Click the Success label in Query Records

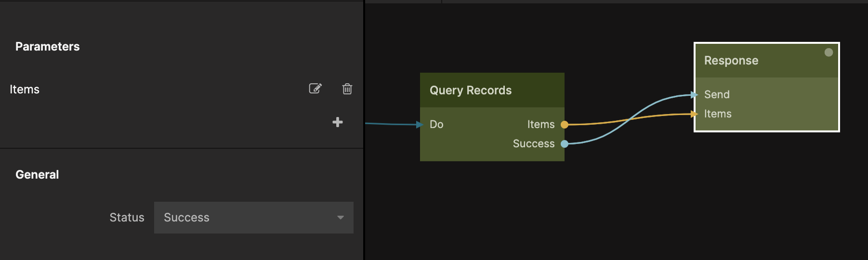pos(533,144)
